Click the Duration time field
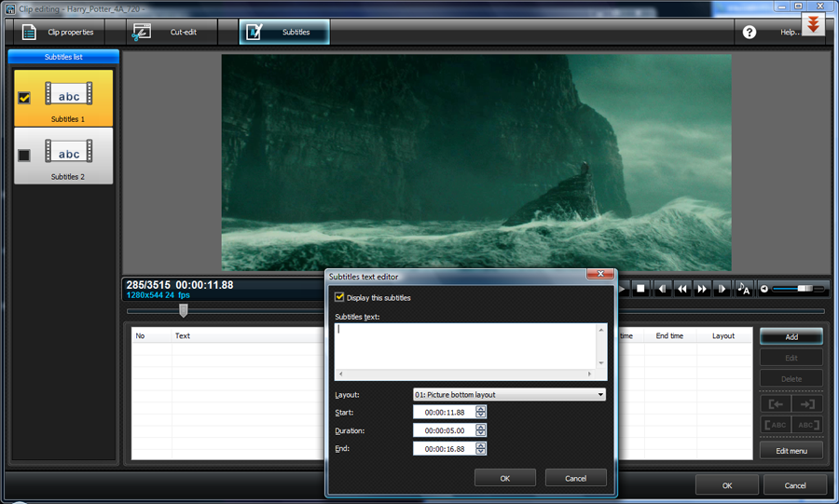 pyautogui.click(x=444, y=430)
